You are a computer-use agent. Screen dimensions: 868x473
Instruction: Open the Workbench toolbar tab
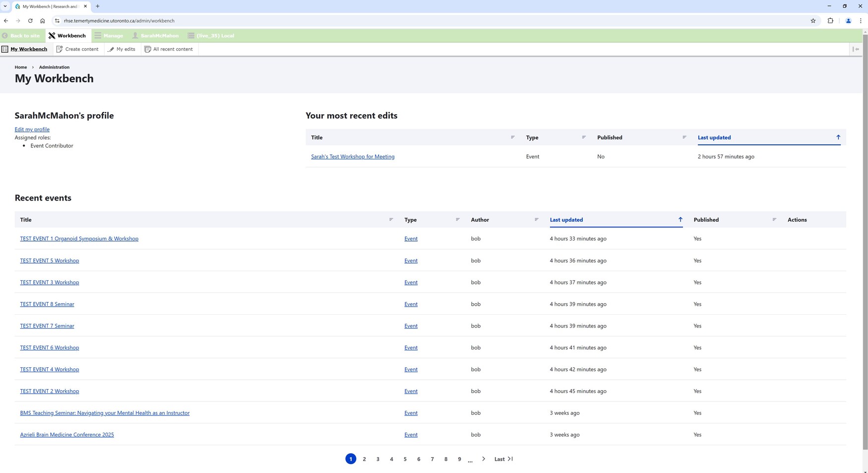pyautogui.click(x=67, y=36)
